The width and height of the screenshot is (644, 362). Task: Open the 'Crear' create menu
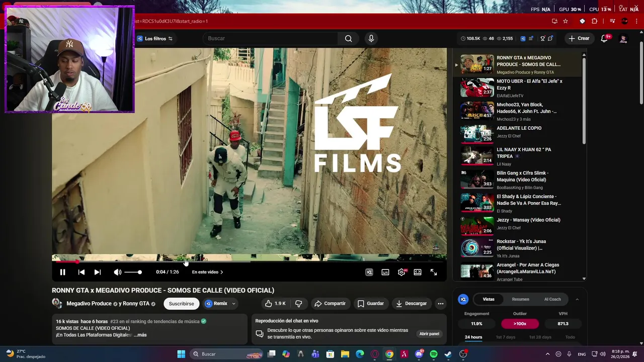pos(579,39)
